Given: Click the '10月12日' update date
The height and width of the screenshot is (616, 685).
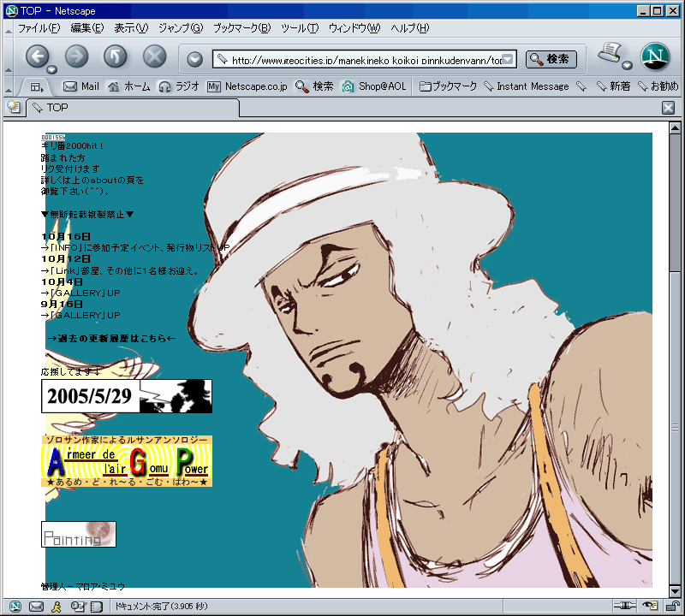Looking at the screenshot, I should click(66, 259).
